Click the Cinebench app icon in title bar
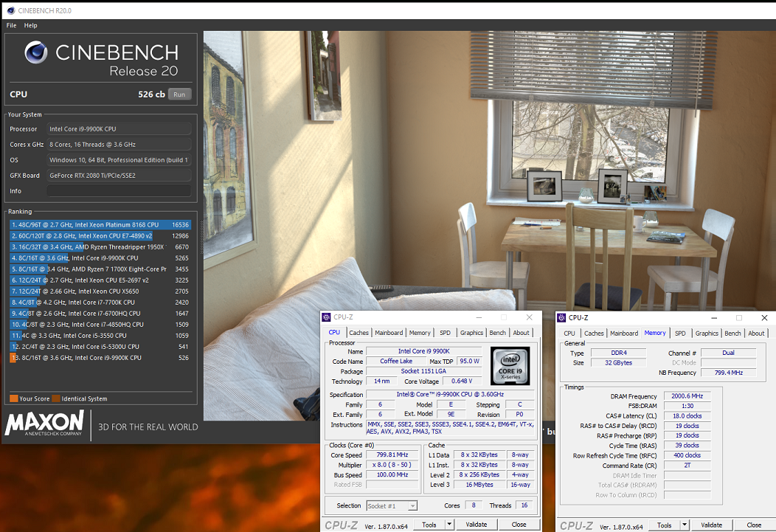The width and height of the screenshot is (776, 532). [x=11, y=10]
